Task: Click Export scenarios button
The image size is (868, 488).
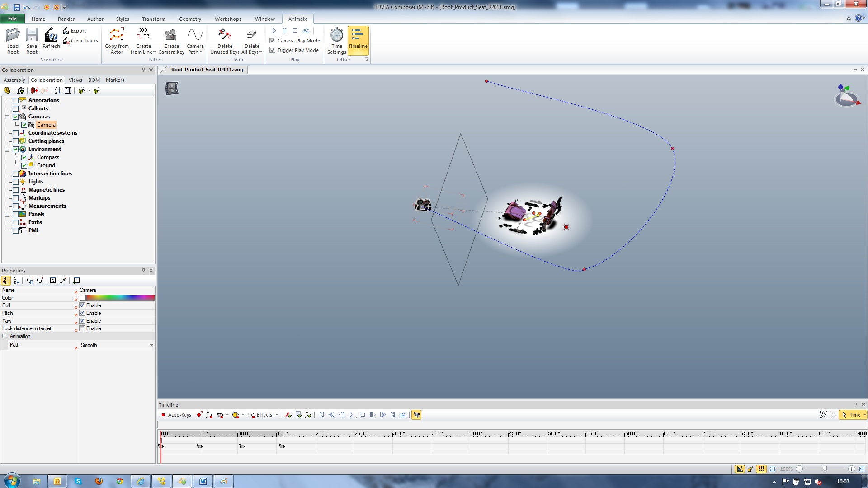Action: tap(75, 31)
